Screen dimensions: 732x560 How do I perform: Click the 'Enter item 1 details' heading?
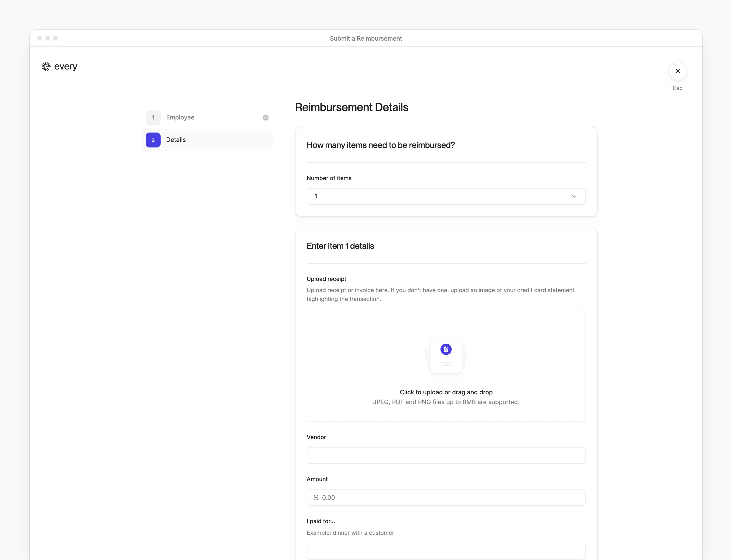pos(340,246)
